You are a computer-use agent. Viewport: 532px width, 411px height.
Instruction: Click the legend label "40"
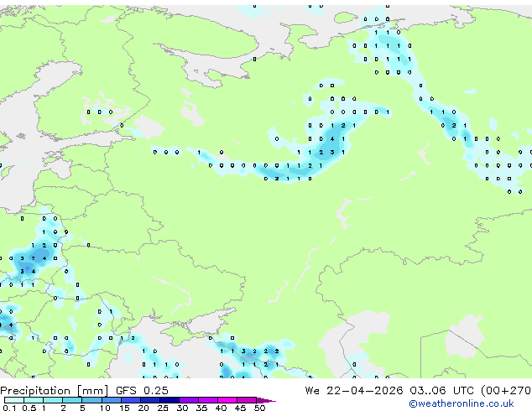(221, 408)
